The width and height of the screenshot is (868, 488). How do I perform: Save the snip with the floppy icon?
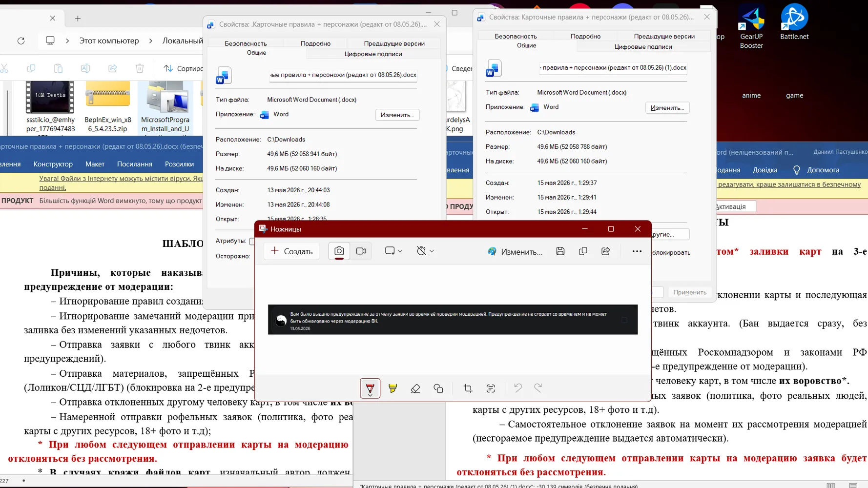[x=560, y=251]
